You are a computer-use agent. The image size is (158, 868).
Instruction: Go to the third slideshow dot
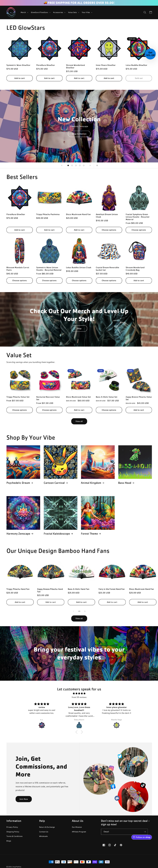(76, 165)
